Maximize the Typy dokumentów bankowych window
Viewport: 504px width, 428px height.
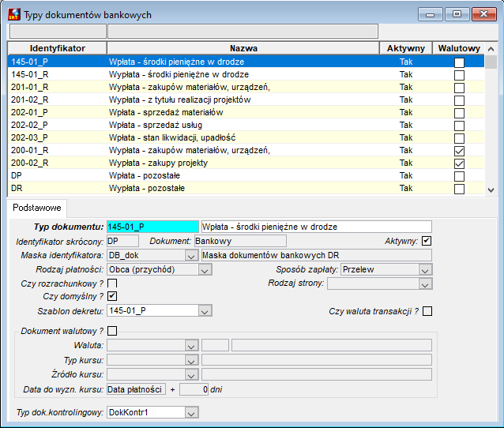click(457, 14)
